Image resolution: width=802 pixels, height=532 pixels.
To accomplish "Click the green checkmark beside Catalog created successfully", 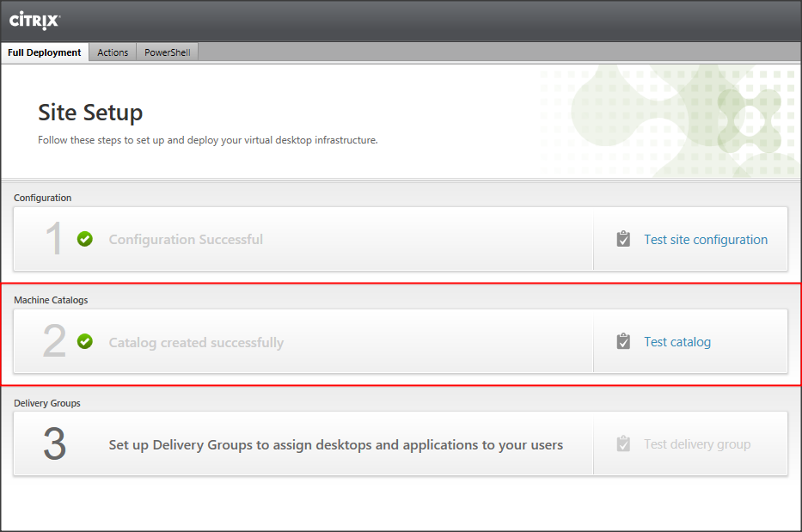I will click(85, 341).
